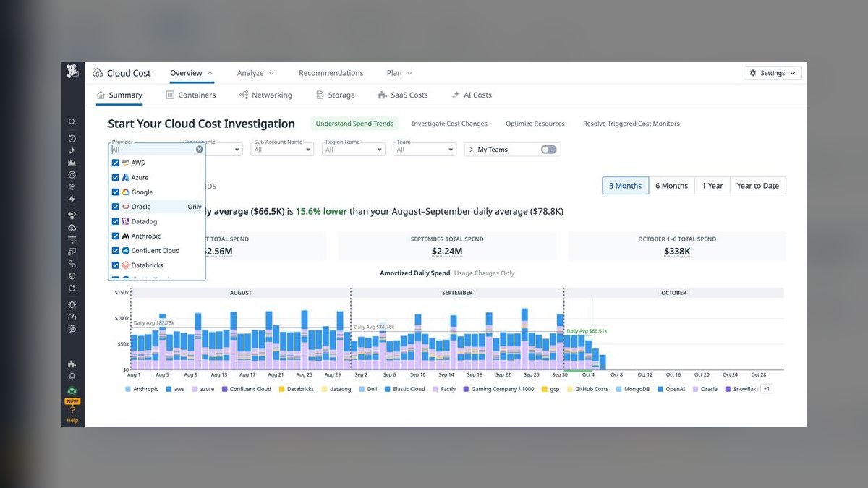Expand the Plan menu
This screenshot has width=868, height=488.
pos(399,73)
